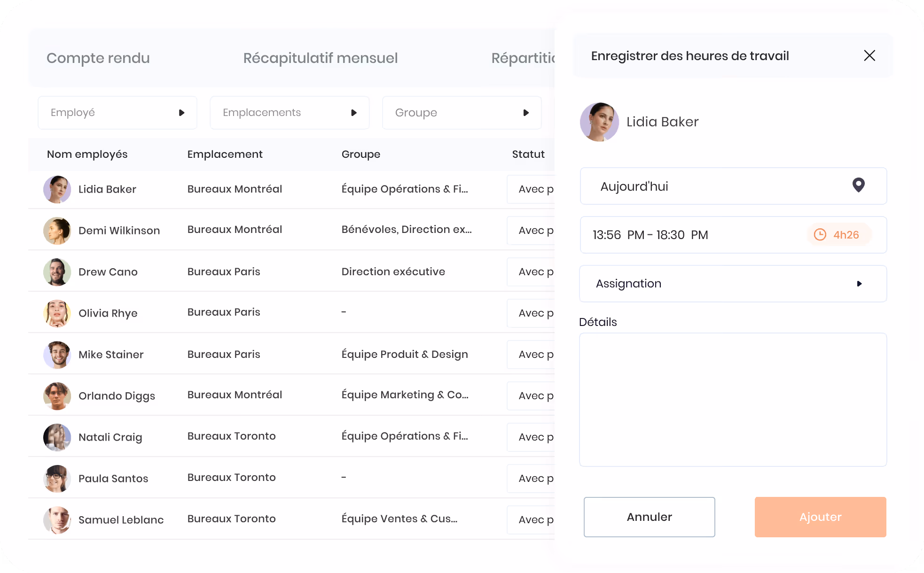Open status dropdown for Olivia Rhye row
Image resolution: width=924 pixels, height=573 pixels.
click(531, 313)
